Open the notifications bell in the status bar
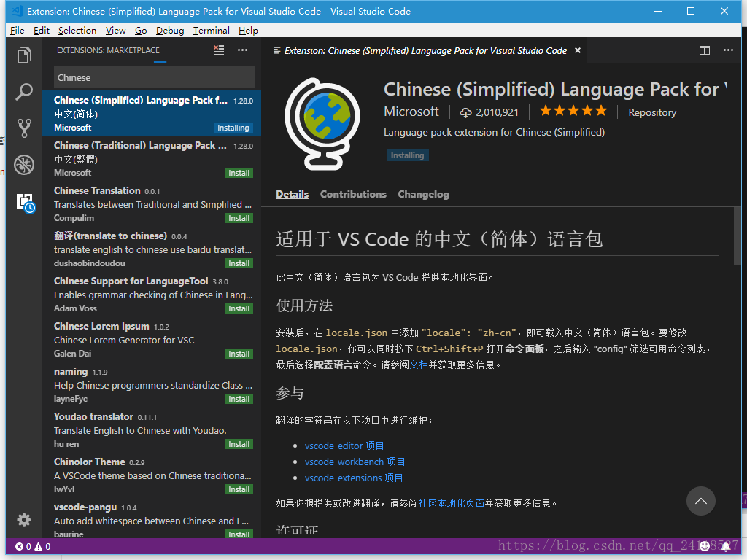The height and width of the screenshot is (560, 747). pos(726,545)
